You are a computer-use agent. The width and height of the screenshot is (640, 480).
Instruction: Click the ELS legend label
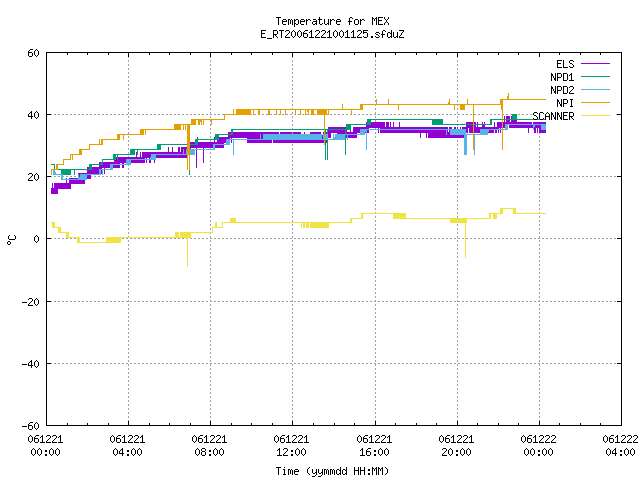point(565,64)
